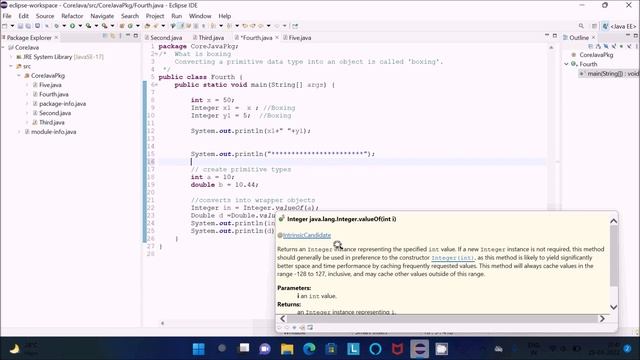
Task: Click the Javadoc popup scroll left arrow
Action: pyautogui.click(x=282, y=318)
